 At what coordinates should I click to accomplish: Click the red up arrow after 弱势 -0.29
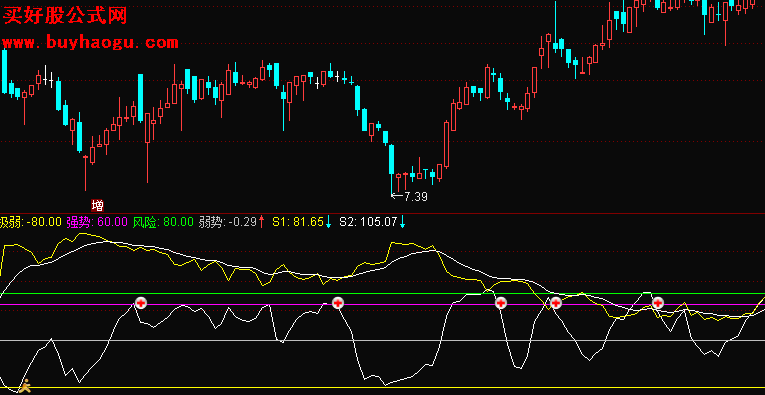pyautogui.click(x=262, y=222)
